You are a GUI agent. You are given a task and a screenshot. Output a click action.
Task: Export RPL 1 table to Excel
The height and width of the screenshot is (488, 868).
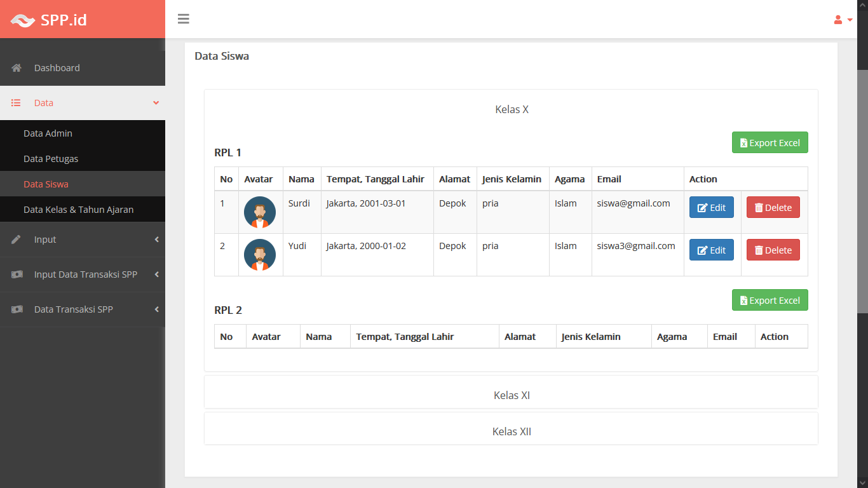[770, 143]
